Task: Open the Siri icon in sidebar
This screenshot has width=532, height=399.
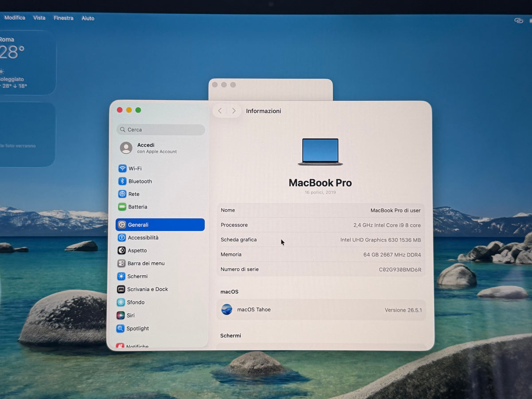Action: click(121, 315)
